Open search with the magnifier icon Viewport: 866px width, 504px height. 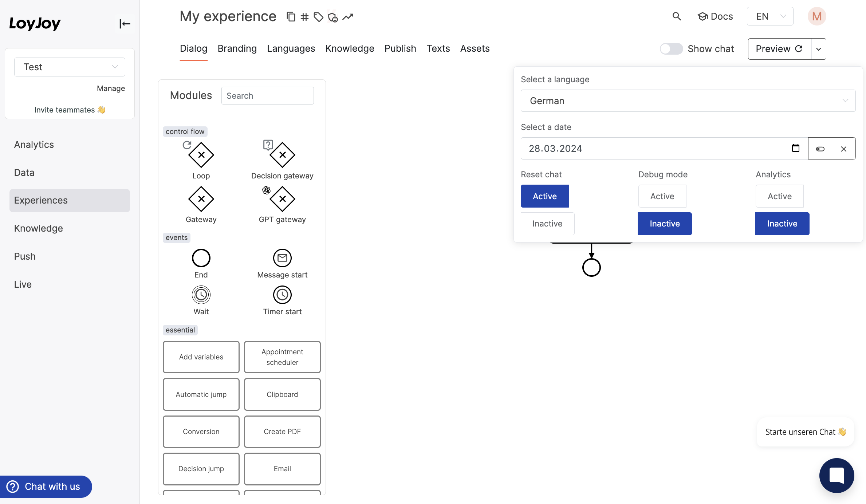coord(676,16)
